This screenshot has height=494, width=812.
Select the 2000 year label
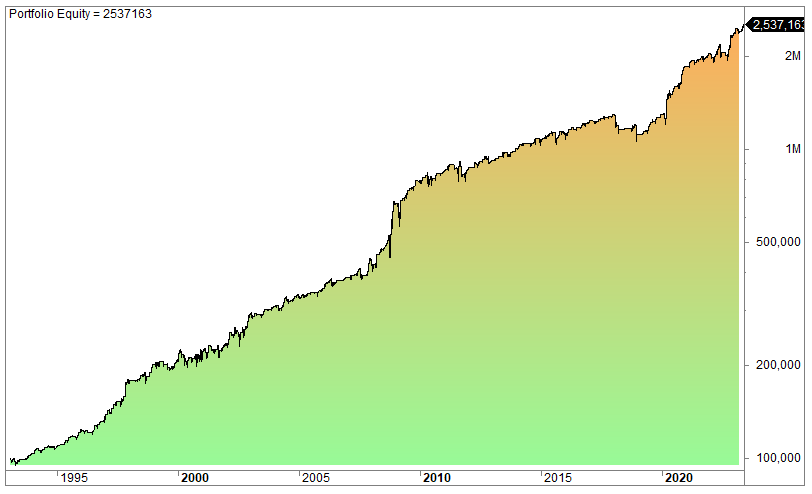tap(196, 478)
